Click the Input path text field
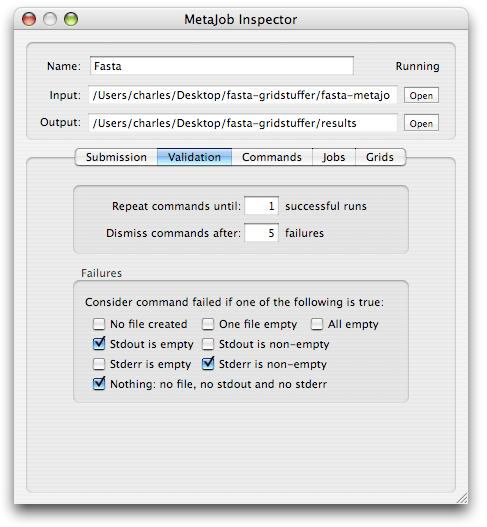487x527 pixels. (243, 95)
